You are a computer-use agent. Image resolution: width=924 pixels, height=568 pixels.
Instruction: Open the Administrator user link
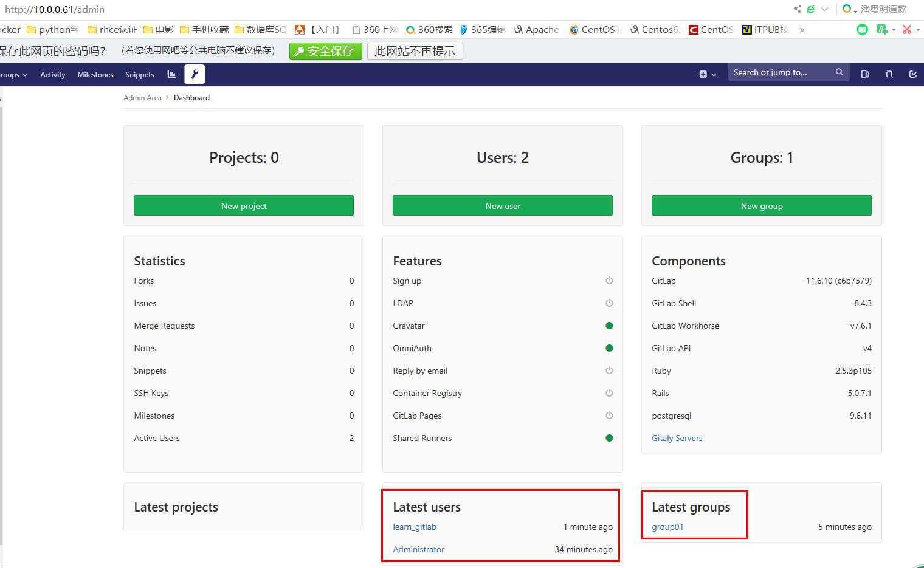419,549
